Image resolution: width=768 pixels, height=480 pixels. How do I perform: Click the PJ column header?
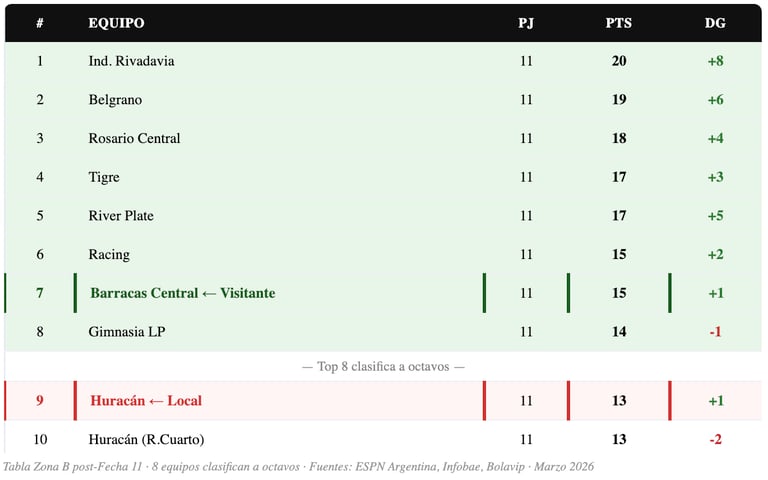tap(526, 23)
